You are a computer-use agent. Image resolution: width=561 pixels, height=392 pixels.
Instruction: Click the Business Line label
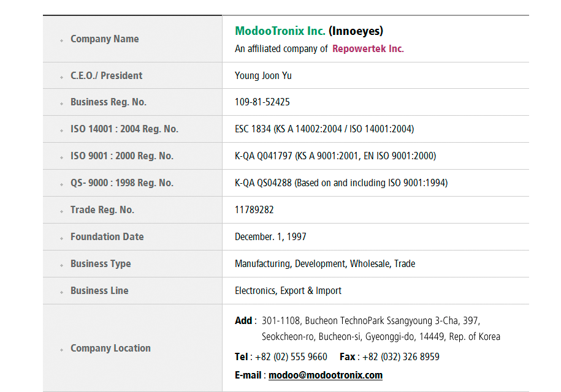(99, 290)
